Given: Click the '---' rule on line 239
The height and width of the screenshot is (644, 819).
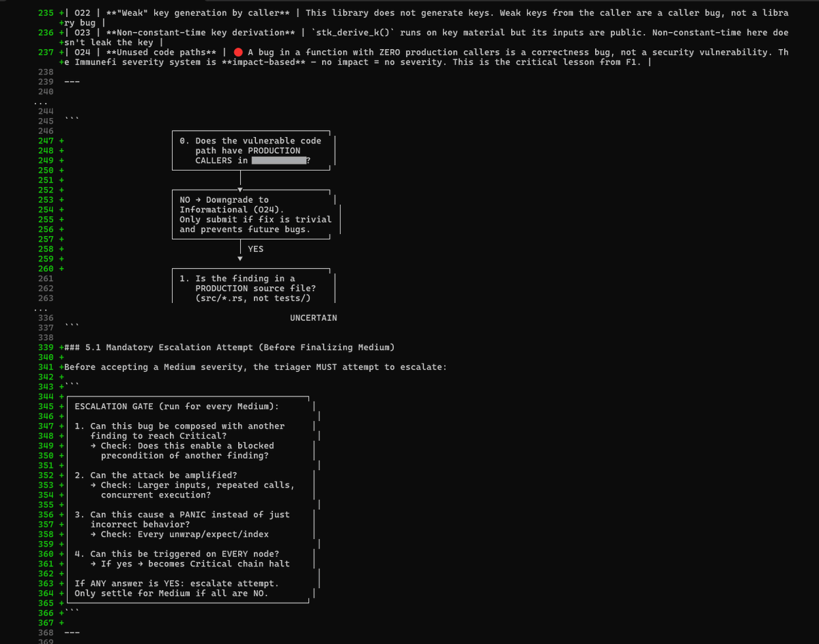Looking at the screenshot, I should (x=72, y=82).
